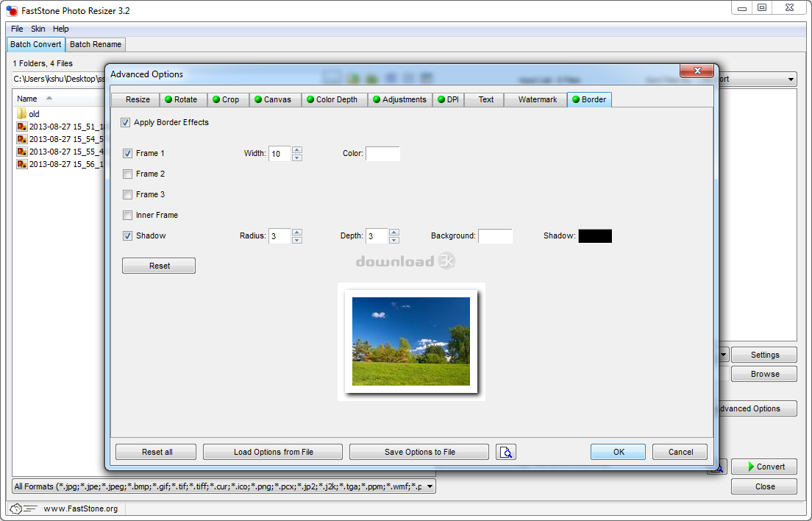Increase Frame 1 width with up arrow
Viewport: 812px width, 521px height.
coord(296,150)
